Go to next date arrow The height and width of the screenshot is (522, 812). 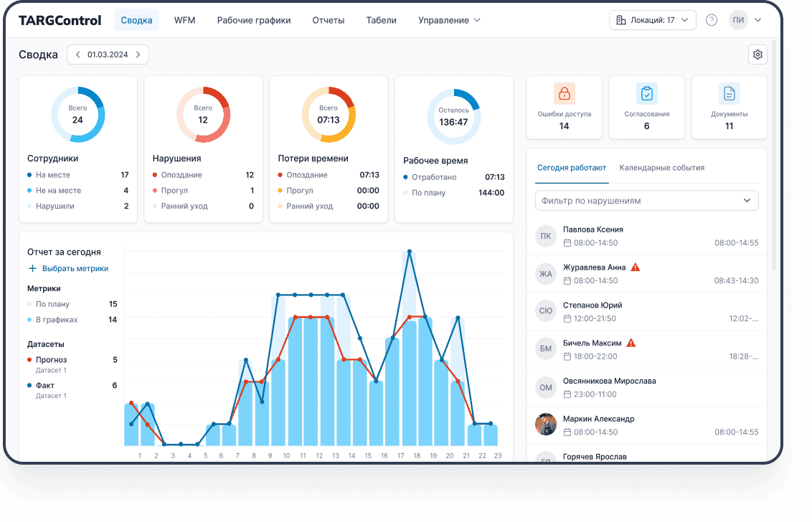tap(138, 54)
